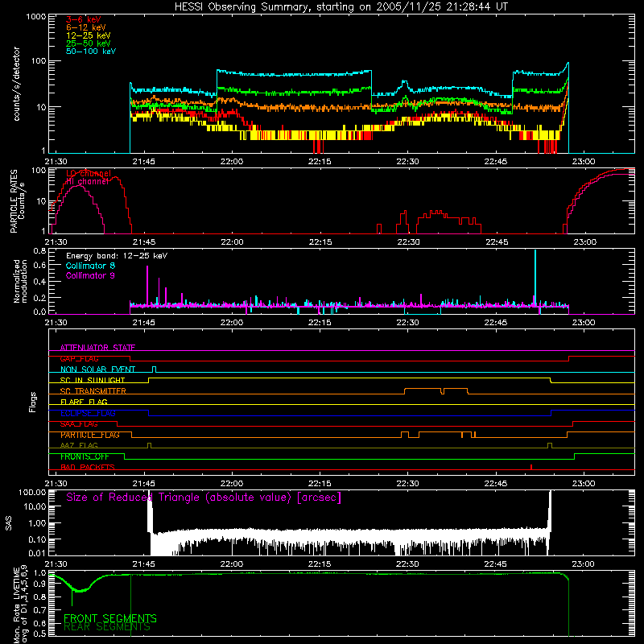644x644 pixels.
Task: Click the 22:45 tick under the SAS plot
Action: (x=495, y=564)
